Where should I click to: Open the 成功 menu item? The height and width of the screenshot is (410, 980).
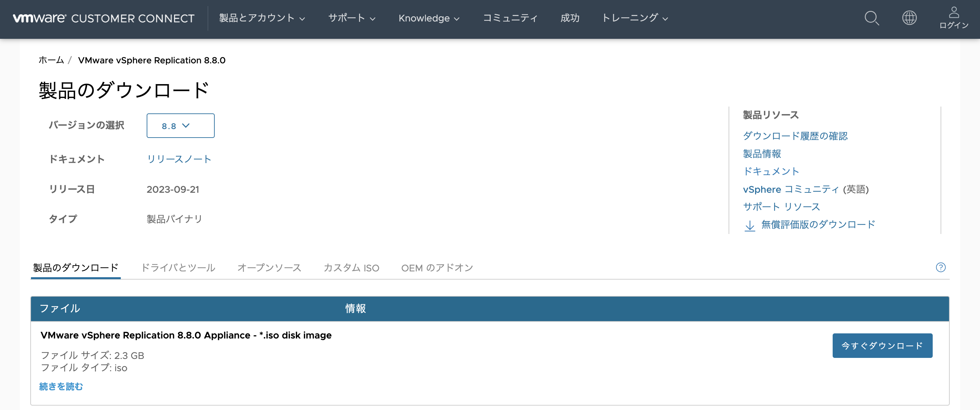click(570, 18)
